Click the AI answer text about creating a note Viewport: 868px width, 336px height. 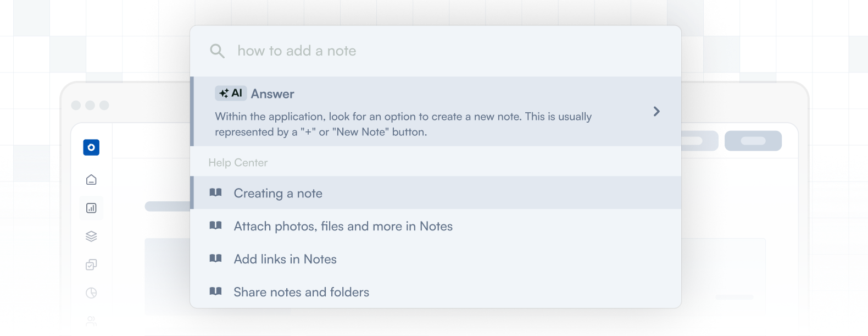[403, 124]
